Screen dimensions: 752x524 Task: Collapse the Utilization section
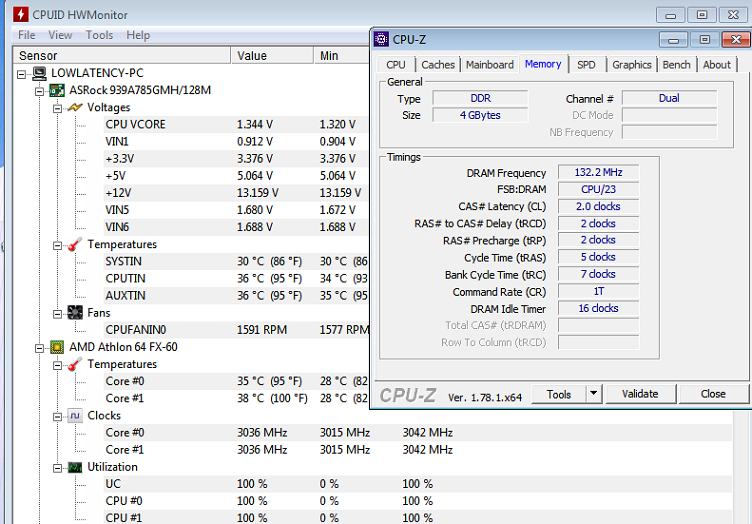(x=57, y=468)
